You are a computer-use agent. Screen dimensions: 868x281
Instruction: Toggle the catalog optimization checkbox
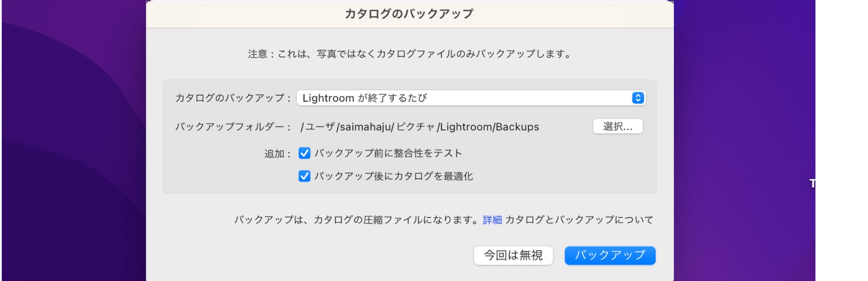coord(304,176)
